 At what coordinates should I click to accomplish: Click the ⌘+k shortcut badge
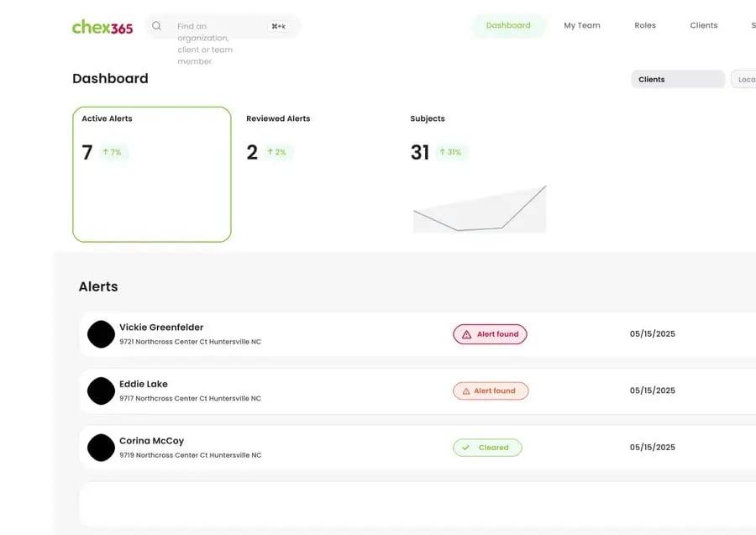click(278, 26)
